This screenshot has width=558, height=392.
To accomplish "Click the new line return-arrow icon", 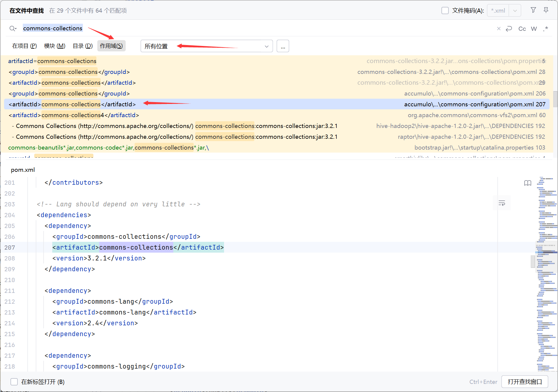I will (x=509, y=29).
